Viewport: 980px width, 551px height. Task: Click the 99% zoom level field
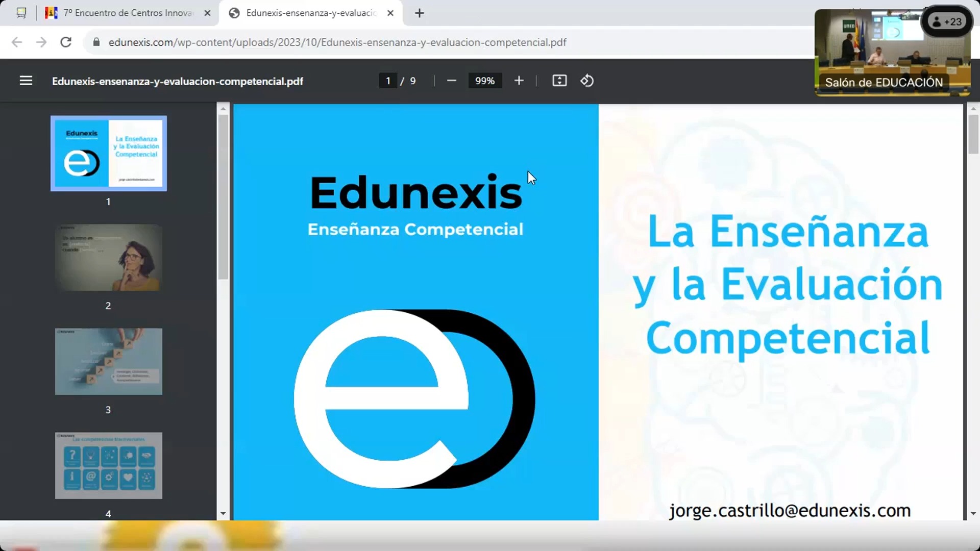pyautogui.click(x=485, y=81)
